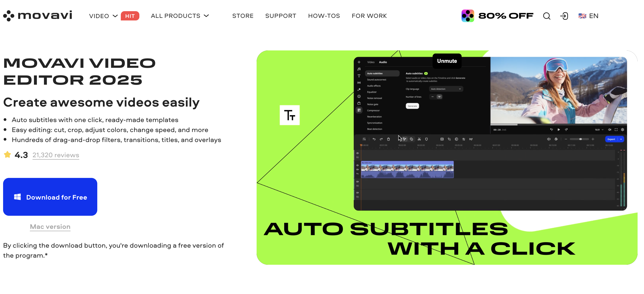The height and width of the screenshot is (294, 644).
Task: Open Clip properties sliders icon on toolbar
Action: (464, 139)
